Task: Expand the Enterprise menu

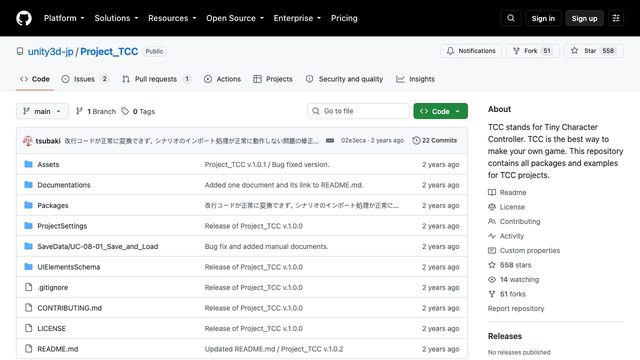Action: [297, 18]
